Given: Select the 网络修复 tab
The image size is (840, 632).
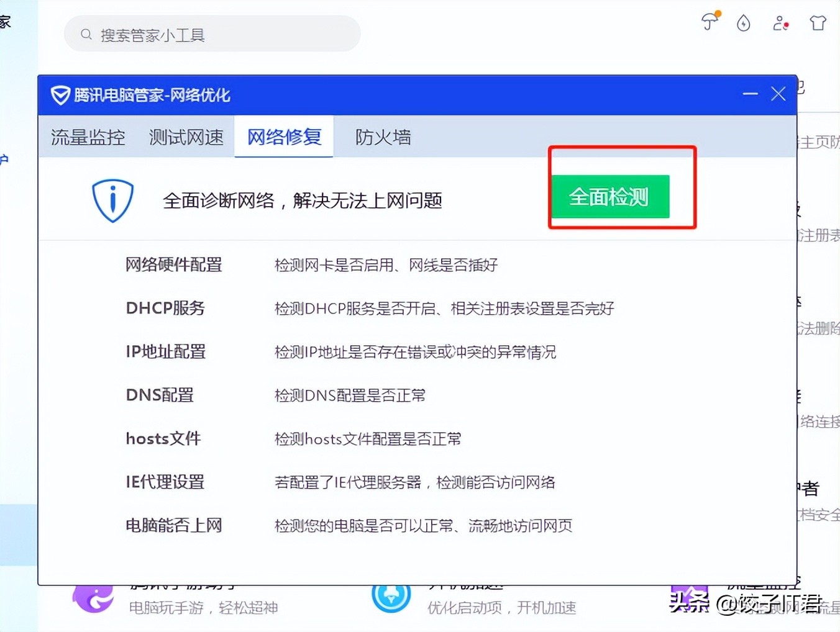Looking at the screenshot, I should pyautogui.click(x=283, y=137).
